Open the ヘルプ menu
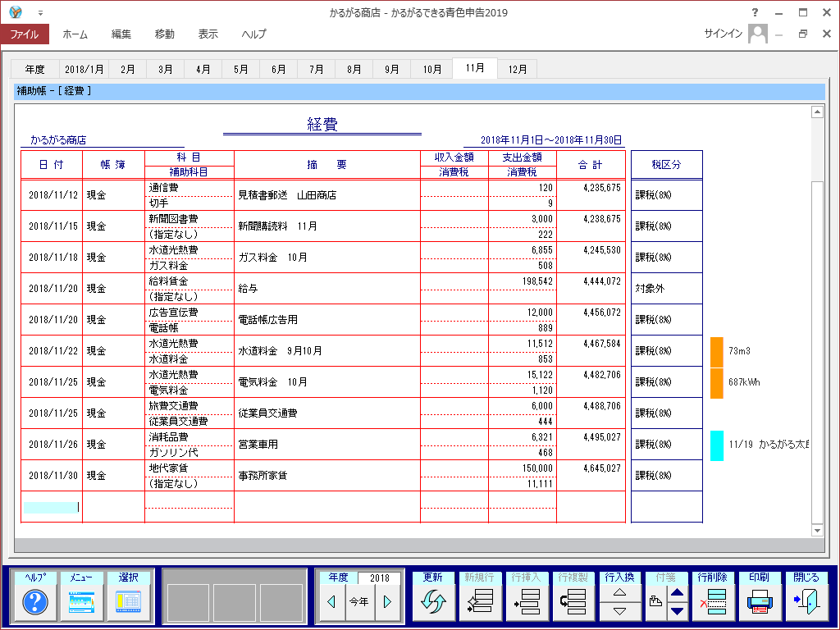 (253, 34)
